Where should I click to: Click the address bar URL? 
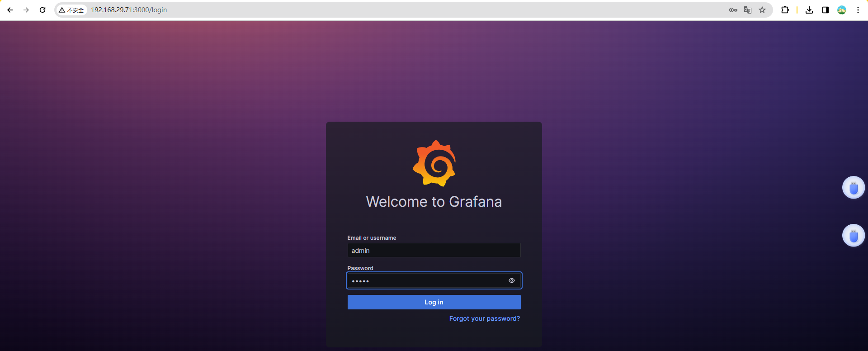point(129,10)
